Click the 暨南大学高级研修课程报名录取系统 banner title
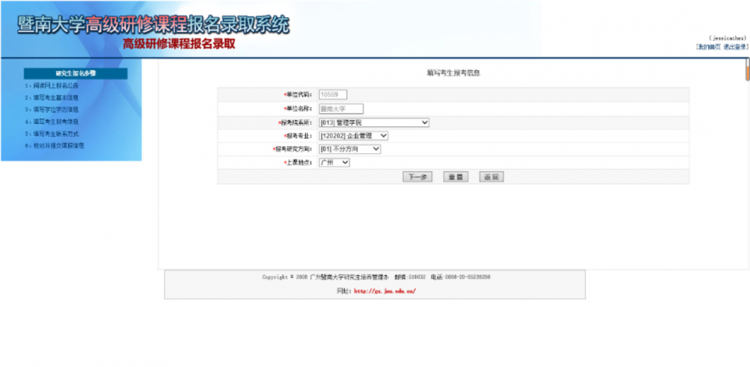The height and width of the screenshot is (367, 750). [153, 24]
